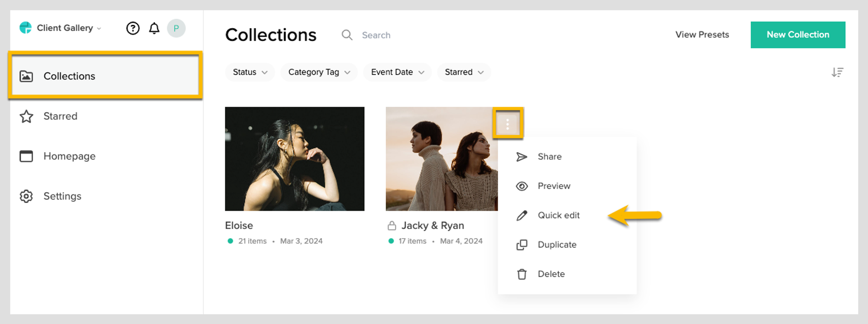This screenshot has height=324, width=868.
Task: Open the Starred filter dropdown
Action: [464, 72]
